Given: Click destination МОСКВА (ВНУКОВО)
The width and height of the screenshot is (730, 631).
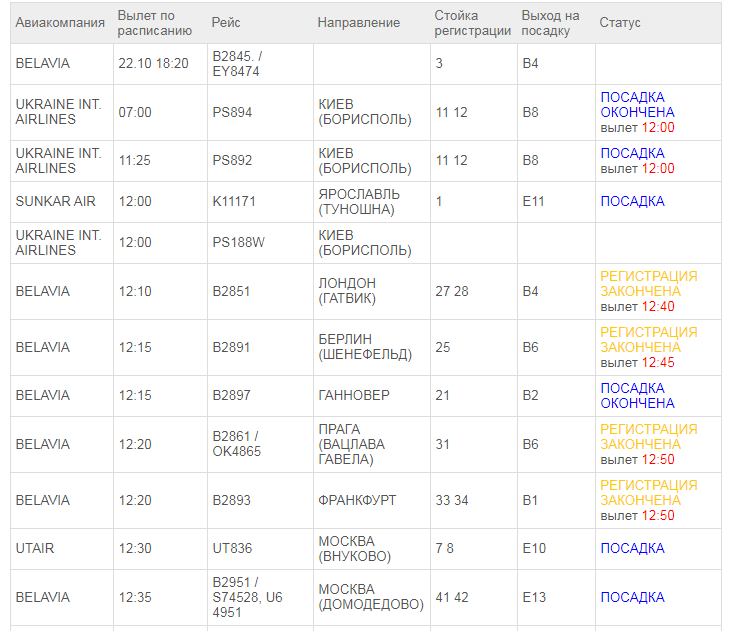Looking at the screenshot, I should [x=355, y=549].
